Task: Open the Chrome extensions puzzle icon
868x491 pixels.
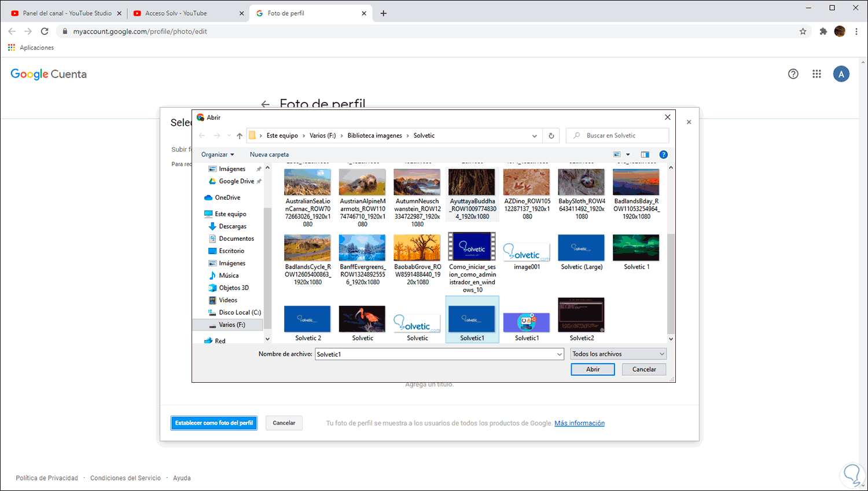Action: point(823,31)
